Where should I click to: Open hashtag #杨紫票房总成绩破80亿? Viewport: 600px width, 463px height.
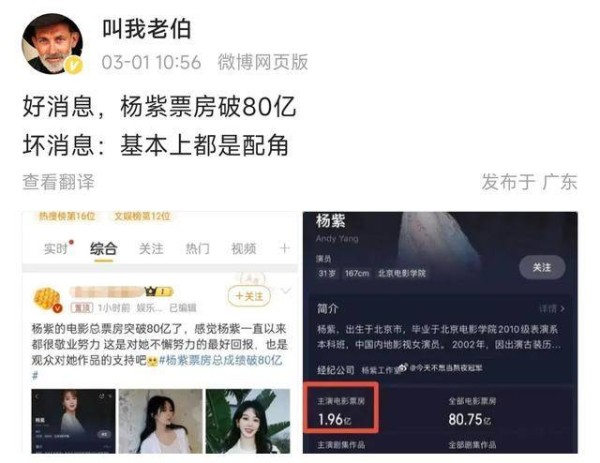[220, 360]
